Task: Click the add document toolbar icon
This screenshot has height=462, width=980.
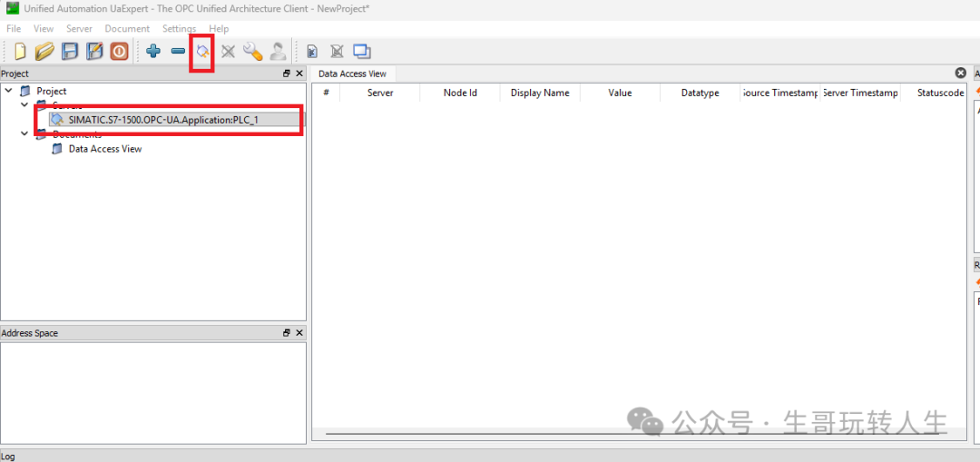Action: point(312,51)
